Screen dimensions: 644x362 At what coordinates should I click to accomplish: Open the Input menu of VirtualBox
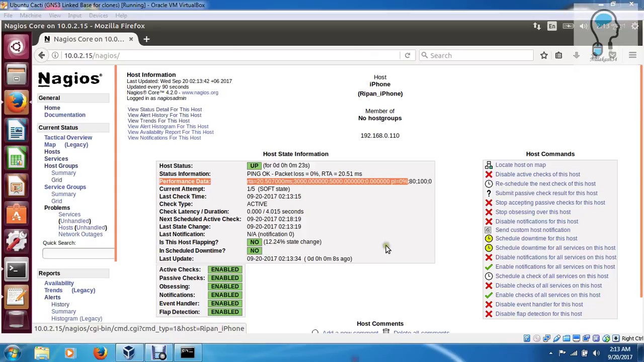point(74,15)
